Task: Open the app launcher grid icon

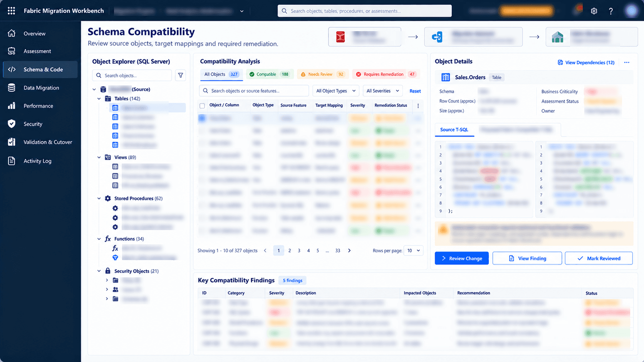Action: tap(12, 11)
